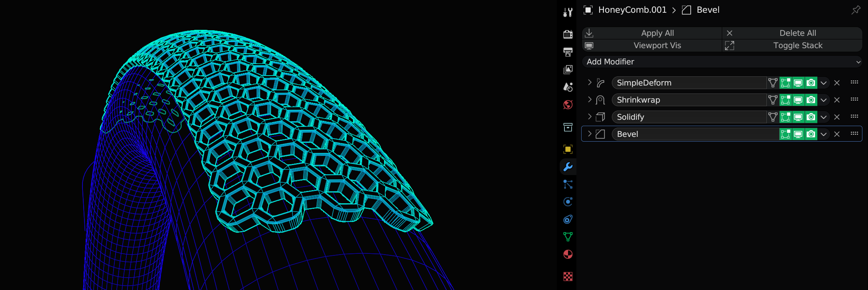Open the Object Constraints tab
This screenshot has height=290, width=868.
click(x=568, y=219)
